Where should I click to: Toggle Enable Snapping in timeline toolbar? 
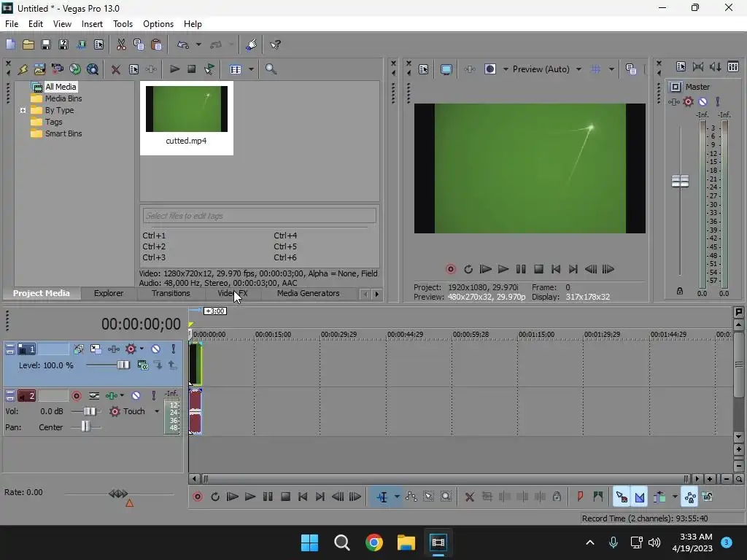[x=622, y=497]
